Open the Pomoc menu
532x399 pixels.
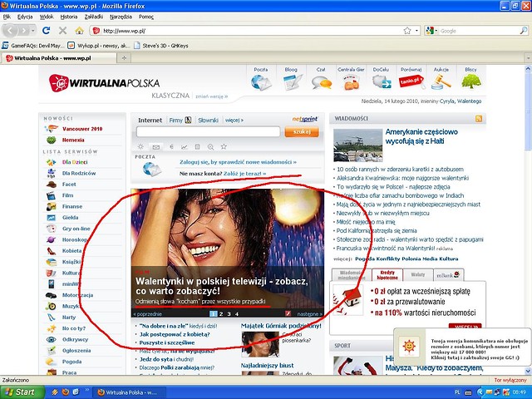[146, 17]
